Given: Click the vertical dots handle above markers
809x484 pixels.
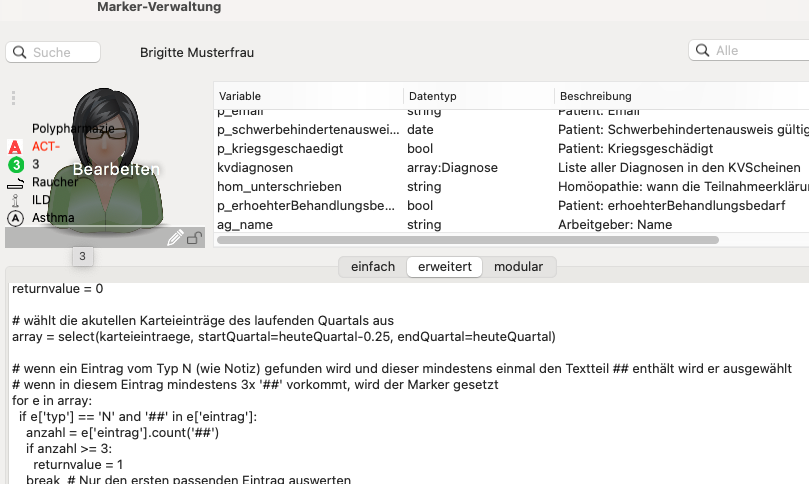Looking at the screenshot, I should [x=13, y=98].
